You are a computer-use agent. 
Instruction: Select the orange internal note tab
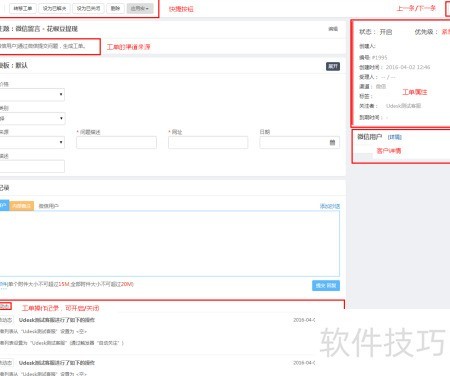tap(22, 206)
